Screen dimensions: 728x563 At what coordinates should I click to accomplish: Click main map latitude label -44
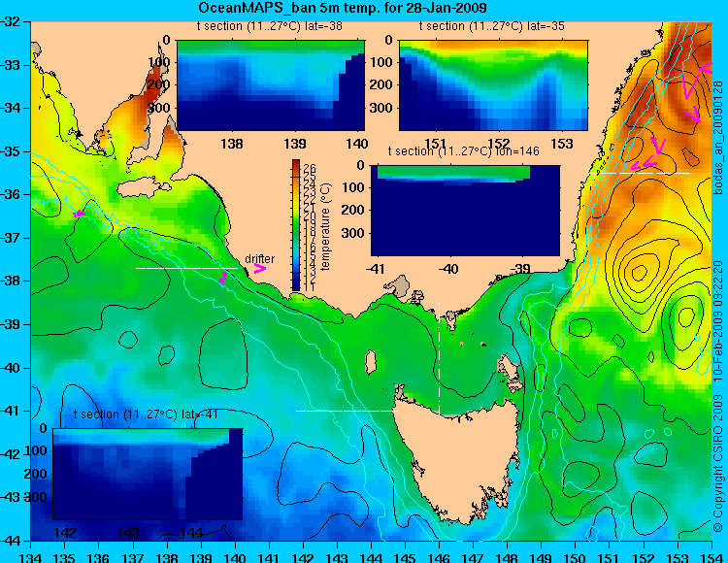(12, 541)
